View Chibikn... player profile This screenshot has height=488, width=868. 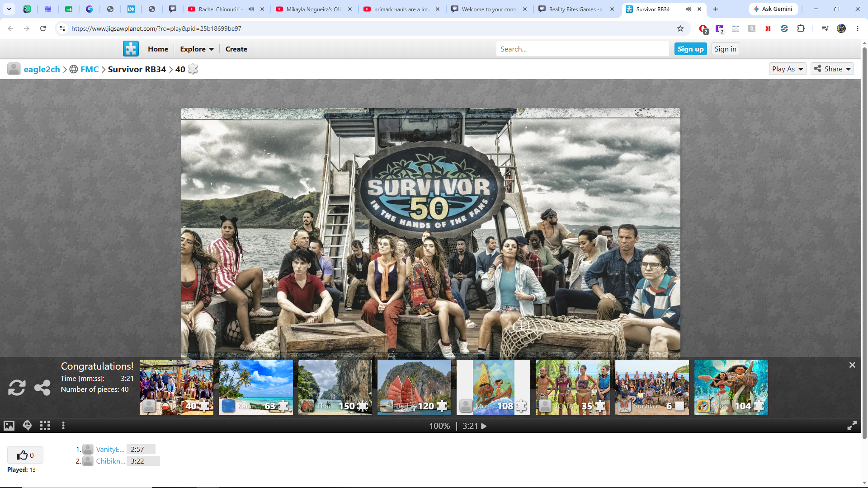[x=111, y=461]
